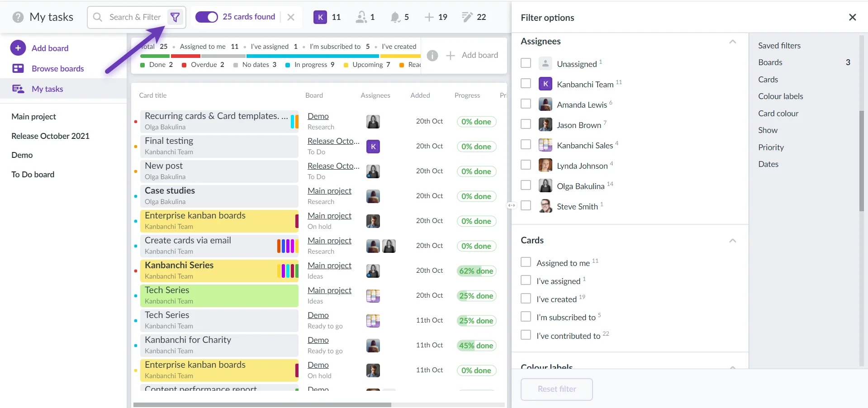Jump to Boards filter section
This screenshot has width=868, height=408.
click(770, 62)
